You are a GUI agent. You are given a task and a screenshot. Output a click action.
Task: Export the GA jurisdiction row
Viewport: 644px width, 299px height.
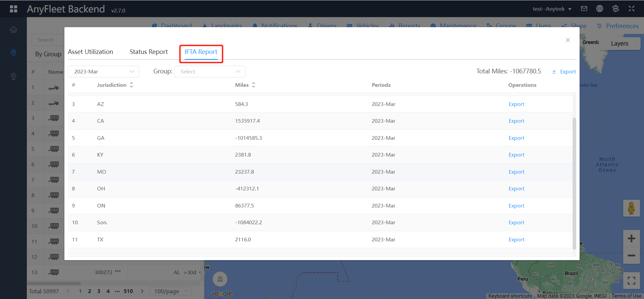point(516,138)
